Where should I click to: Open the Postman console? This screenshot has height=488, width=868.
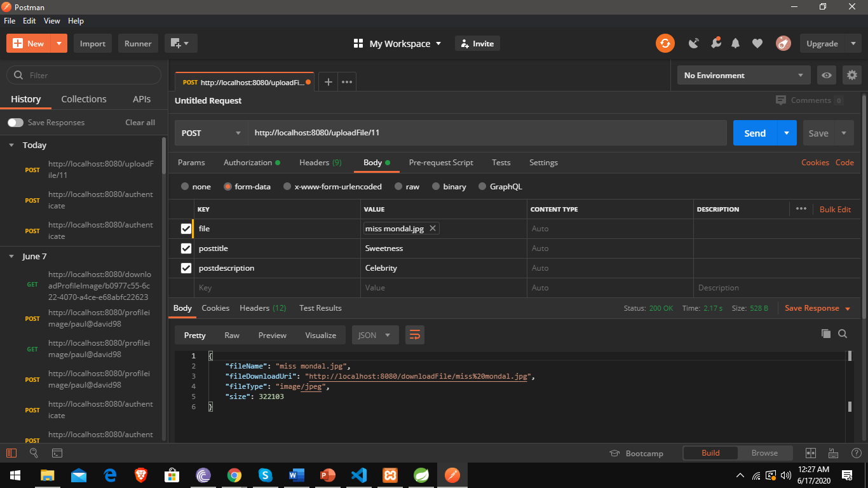tap(57, 453)
